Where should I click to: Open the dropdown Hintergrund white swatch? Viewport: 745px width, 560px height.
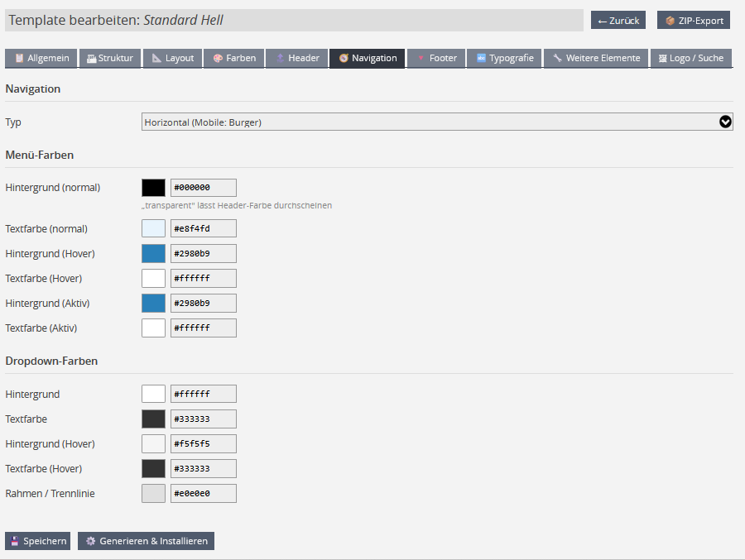click(153, 394)
